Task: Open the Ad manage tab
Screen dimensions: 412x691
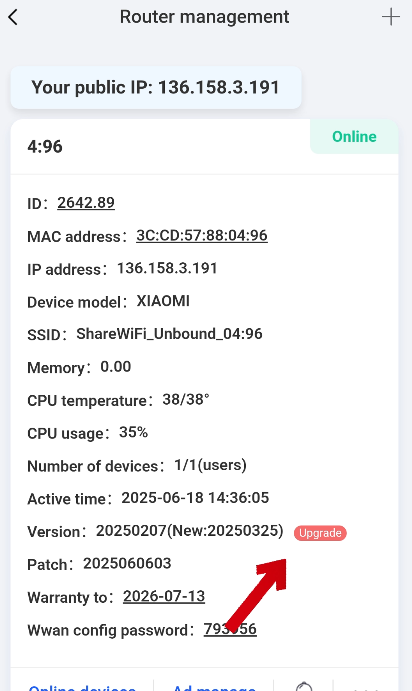Action: click(214, 687)
